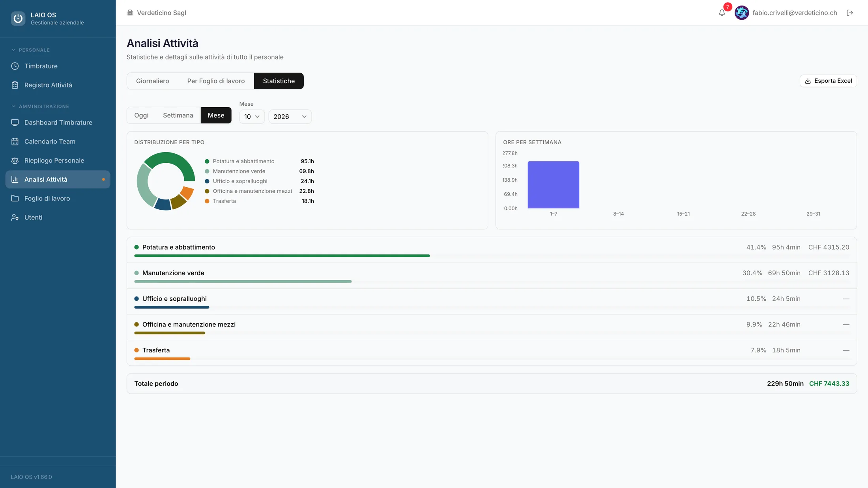Open Registro Attività in the sidebar
The height and width of the screenshot is (488, 868).
58,85
